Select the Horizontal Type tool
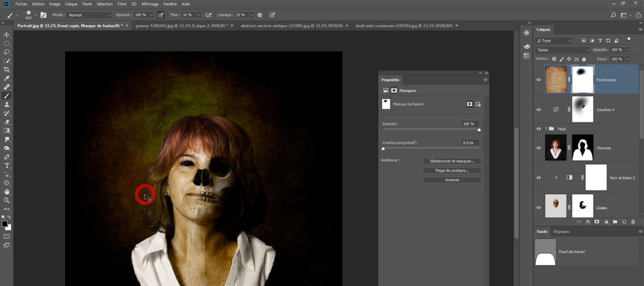Viewport: 644px width, 286px height. pos(7,166)
